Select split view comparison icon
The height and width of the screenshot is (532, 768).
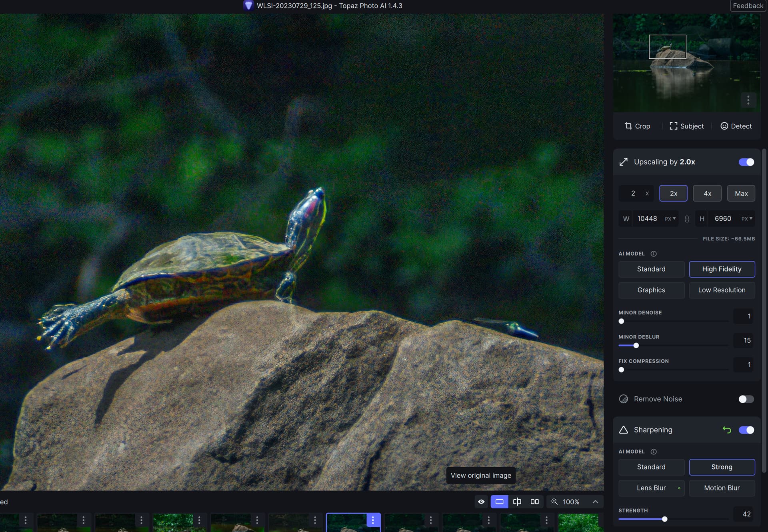click(517, 502)
